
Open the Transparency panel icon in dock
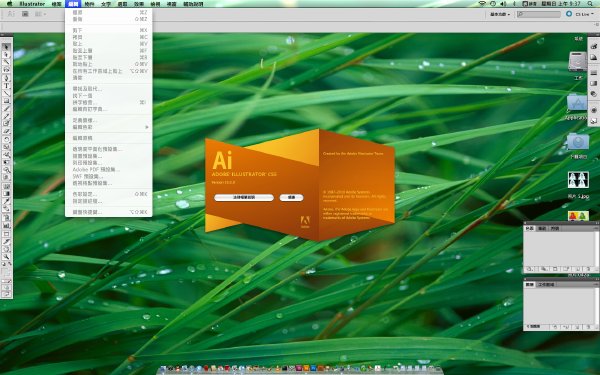[x=593, y=94]
